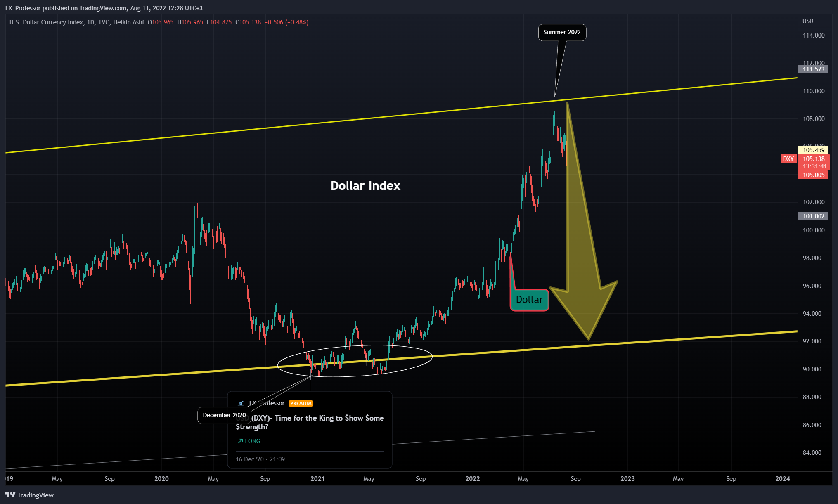Click the 2024 label on the time axis
This screenshot has width=838, height=504.
783,479
